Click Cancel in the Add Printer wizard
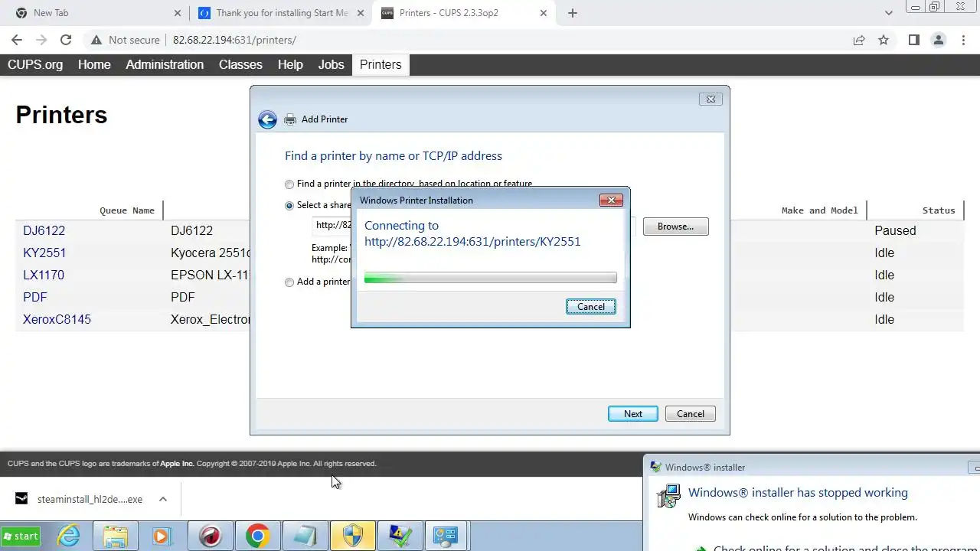Viewport: 980px width, 551px height. pos(690,414)
